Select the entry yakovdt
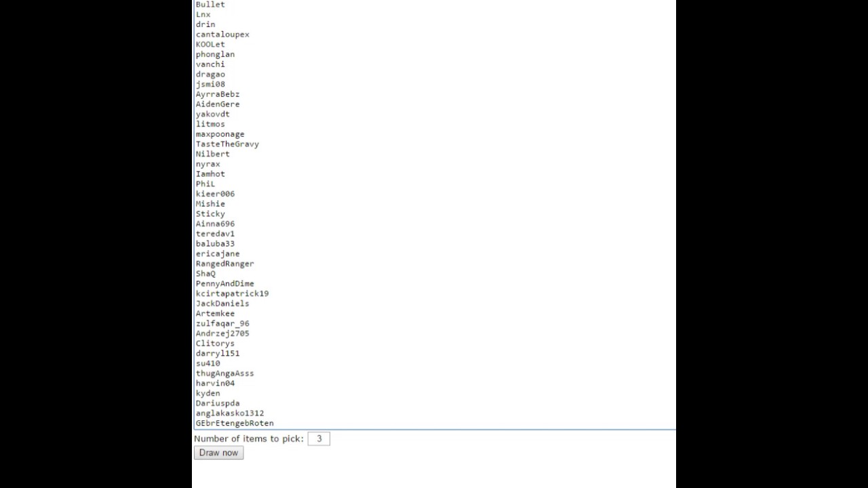This screenshot has width=868, height=488. (213, 114)
